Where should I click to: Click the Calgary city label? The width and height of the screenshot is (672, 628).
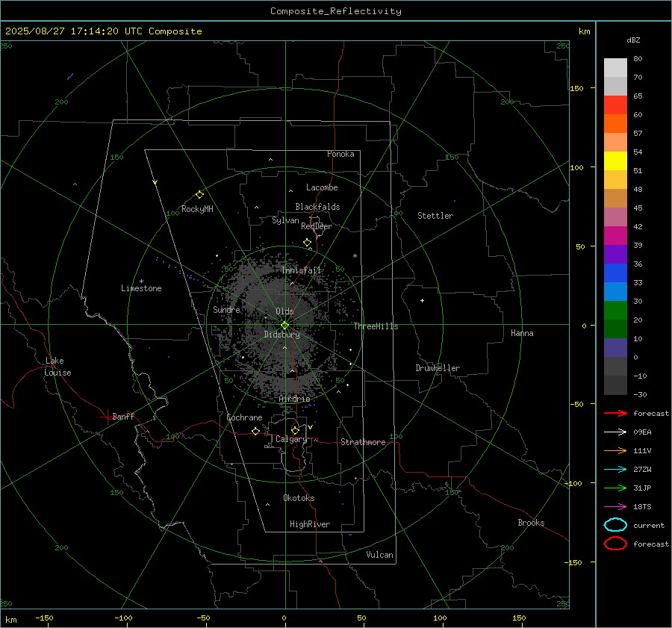click(x=291, y=439)
